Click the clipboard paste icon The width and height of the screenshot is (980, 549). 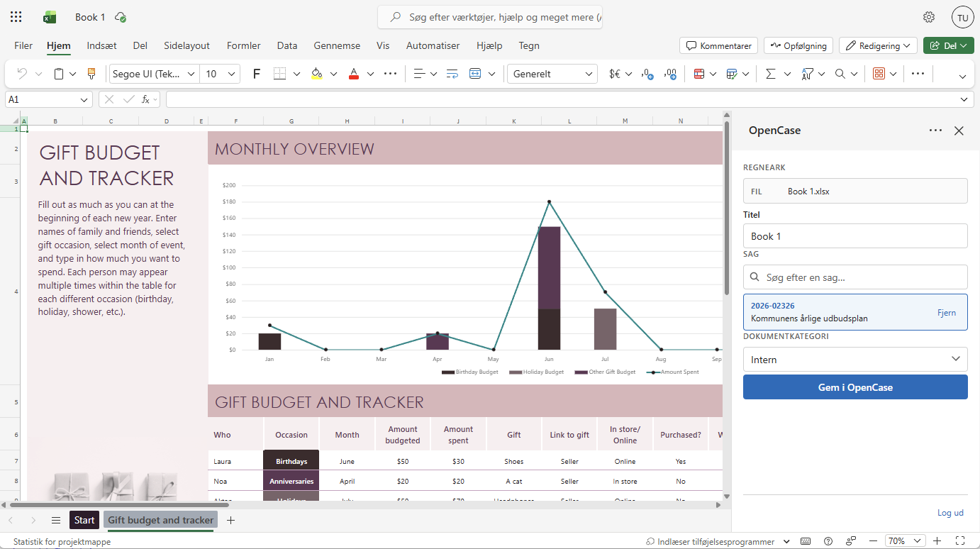point(60,74)
